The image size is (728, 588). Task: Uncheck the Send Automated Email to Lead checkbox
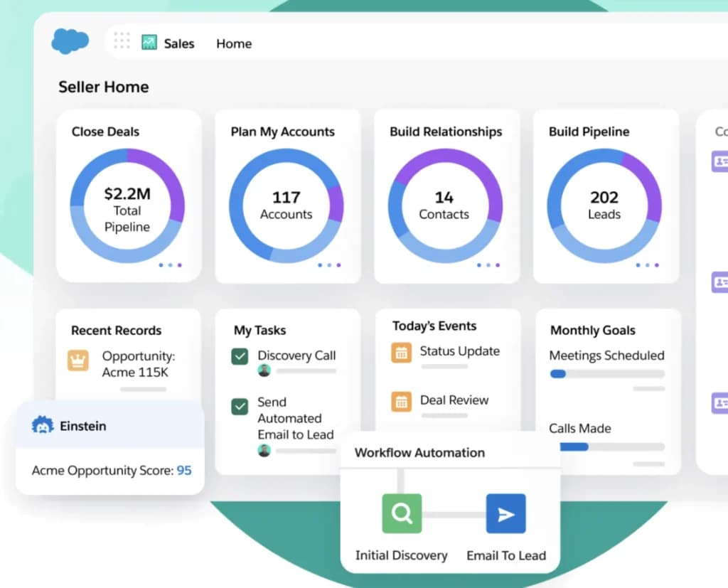240,407
